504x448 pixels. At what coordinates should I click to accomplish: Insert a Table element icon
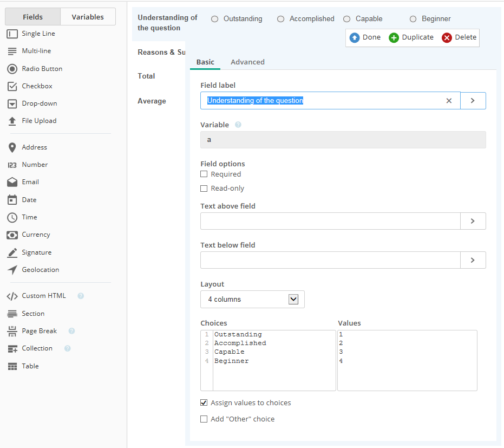click(12, 366)
